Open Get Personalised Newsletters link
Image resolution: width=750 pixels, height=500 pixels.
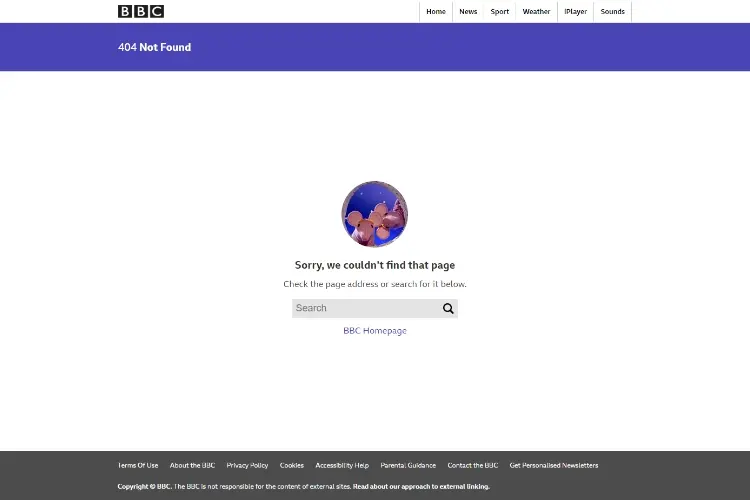click(x=554, y=466)
